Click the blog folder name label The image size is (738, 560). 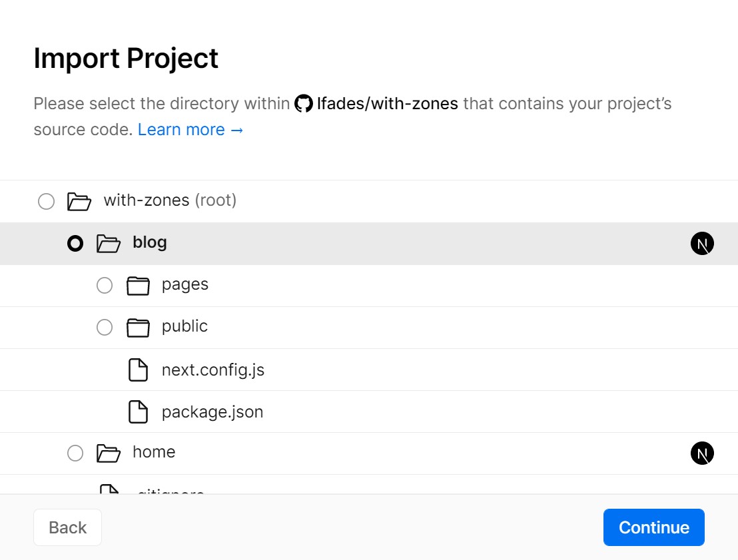pyautogui.click(x=150, y=242)
